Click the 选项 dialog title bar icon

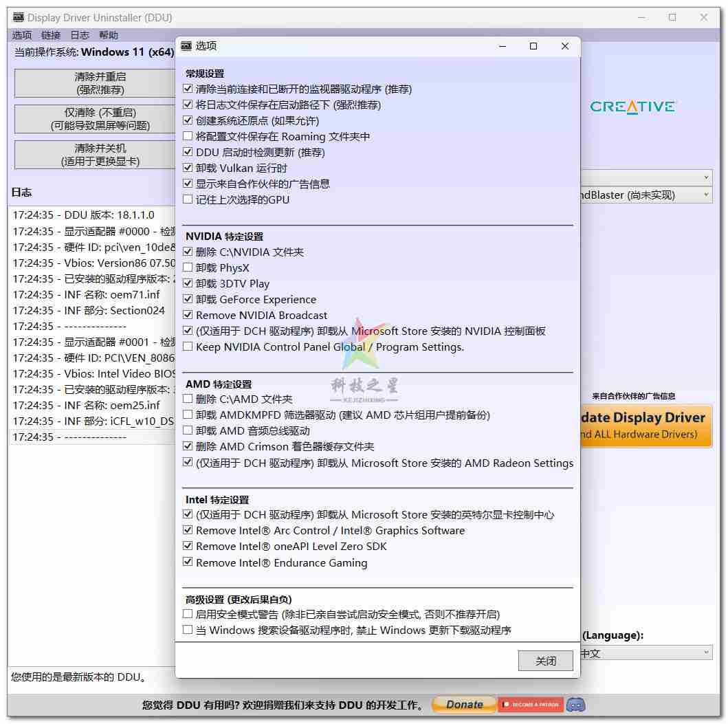pyautogui.click(x=186, y=46)
